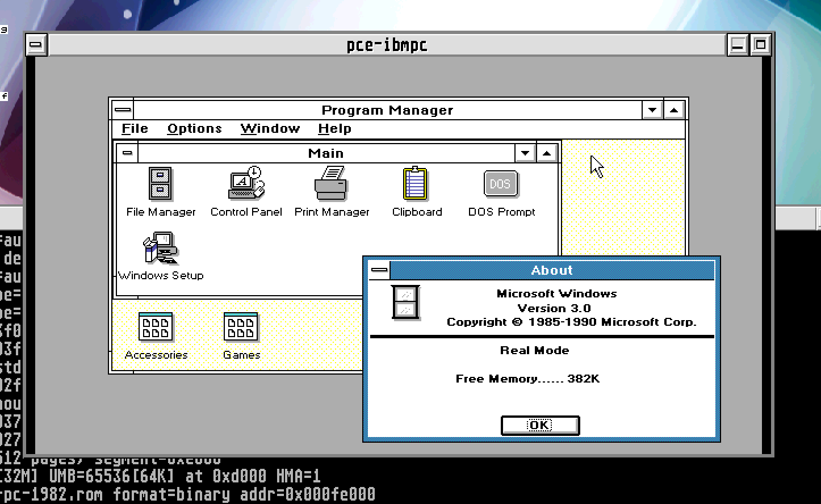The width and height of the screenshot is (821, 504).
Task: Minimize the Program Manager window
Action: tap(652, 110)
